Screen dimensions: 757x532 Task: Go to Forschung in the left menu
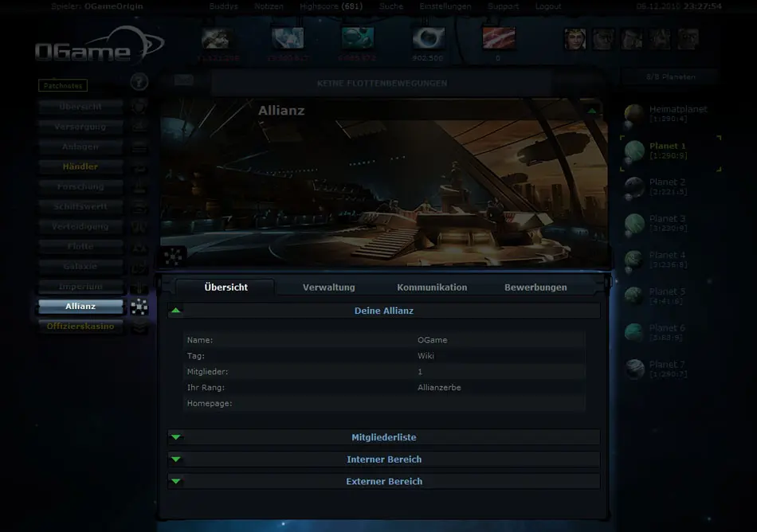[x=80, y=186]
